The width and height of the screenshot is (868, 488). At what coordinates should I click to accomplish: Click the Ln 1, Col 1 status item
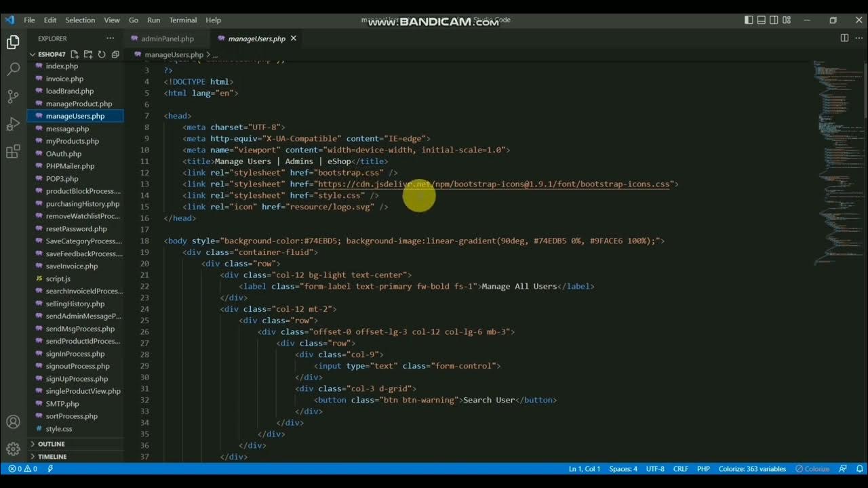[x=584, y=468]
